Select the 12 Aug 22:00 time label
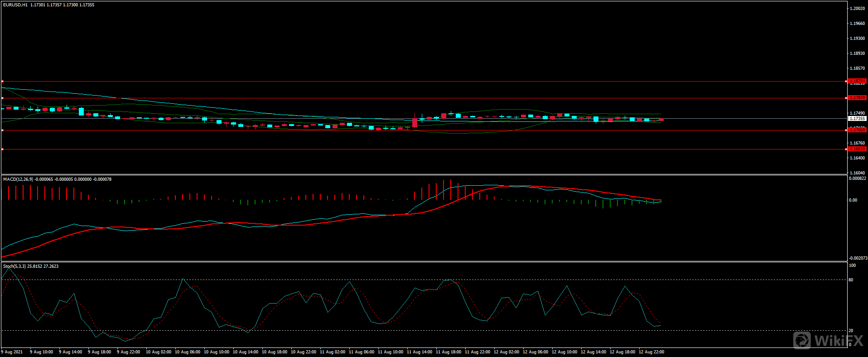The width and height of the screenshot is (868, 357). 651,352
